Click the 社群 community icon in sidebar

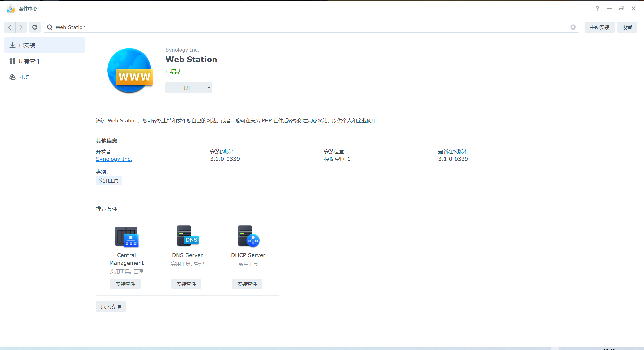[x=12, y=77]
